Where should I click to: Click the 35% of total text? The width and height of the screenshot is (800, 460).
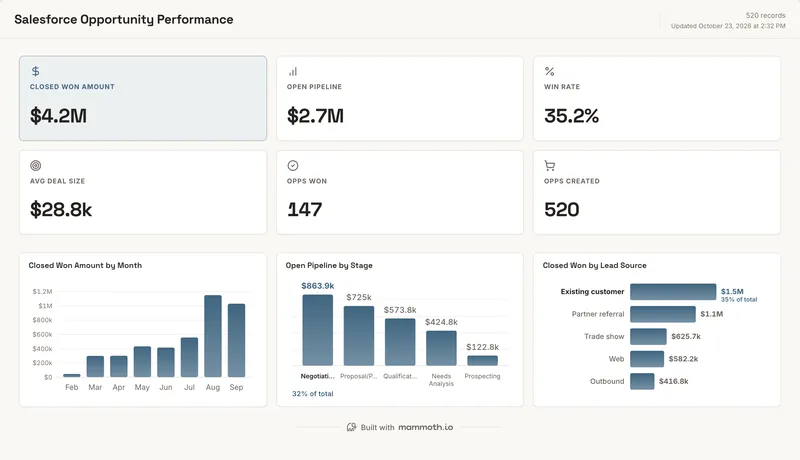coord(739,300)
